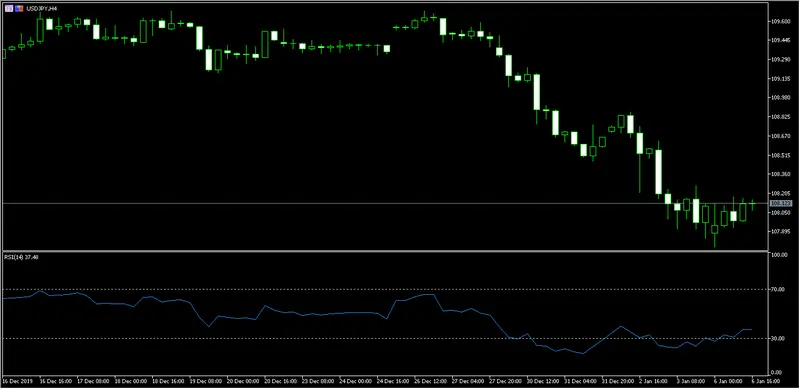Click the 16 Dec 2019 time axis label
The width and height of the screenshot is (800, 389).
(x=16, y=381)
